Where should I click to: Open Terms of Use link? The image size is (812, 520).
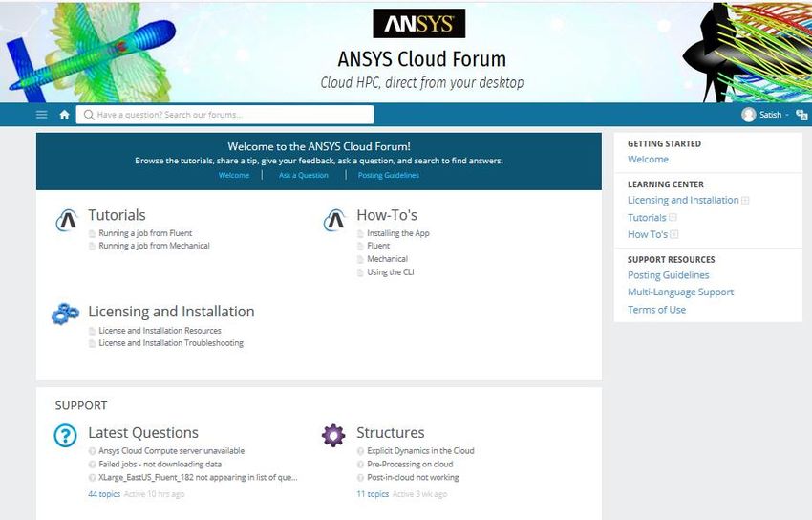point(656,310)
